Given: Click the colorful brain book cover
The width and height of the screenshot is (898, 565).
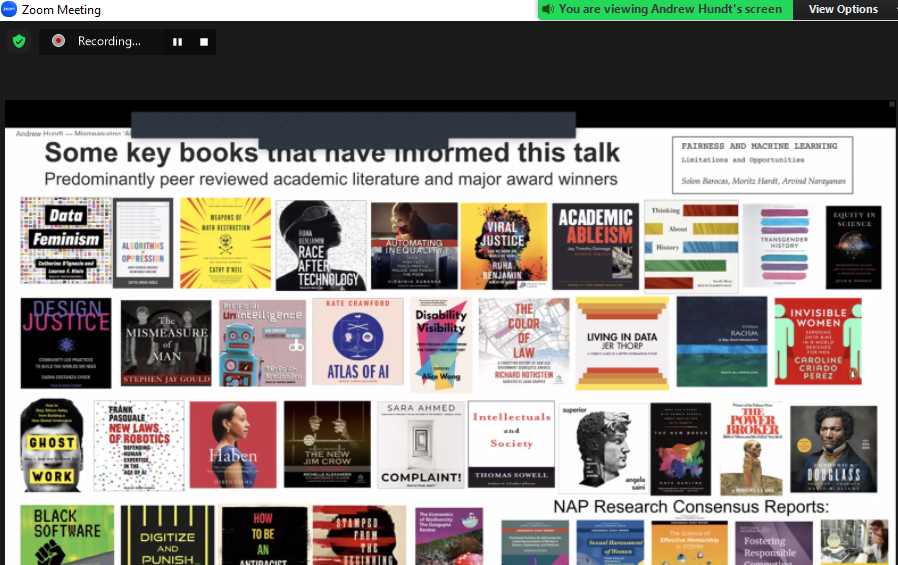Looking at the screenshot, I should pyautogui.click(x=680, y=449).
